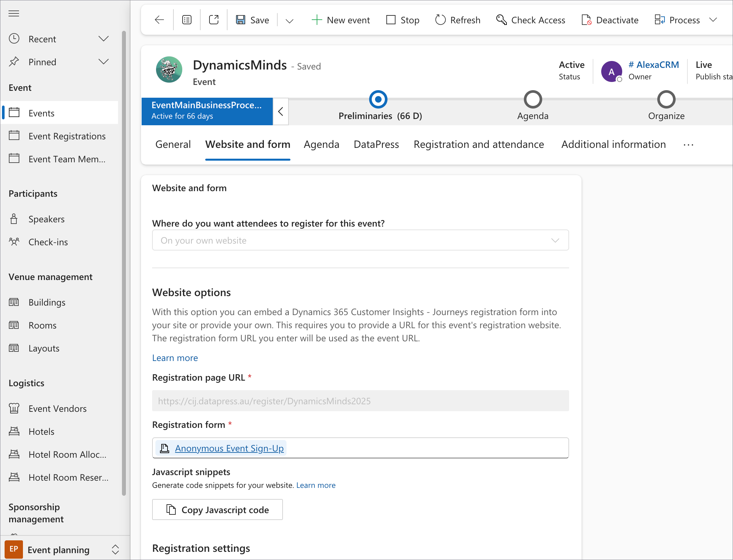
Task: Open the Additional information tab
Action: (613, 144)
